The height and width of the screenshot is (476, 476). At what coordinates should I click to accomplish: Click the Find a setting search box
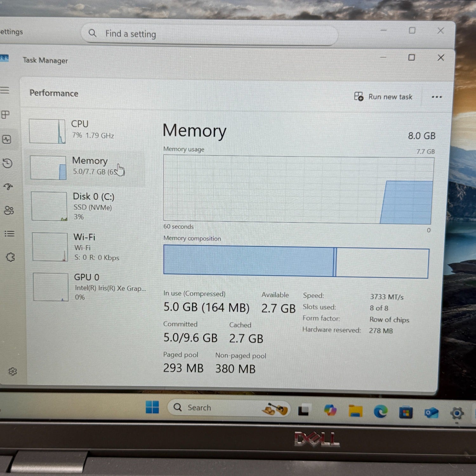tap(209, 34)
